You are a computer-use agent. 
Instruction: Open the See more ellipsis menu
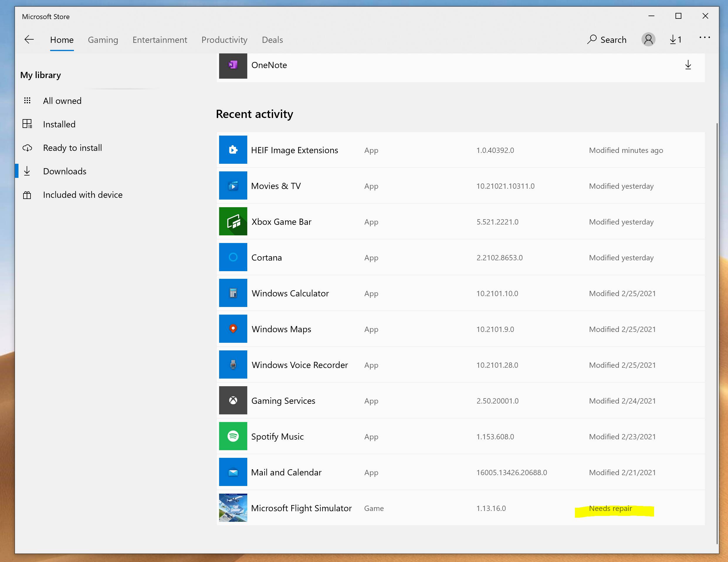[x=704, y=38]
